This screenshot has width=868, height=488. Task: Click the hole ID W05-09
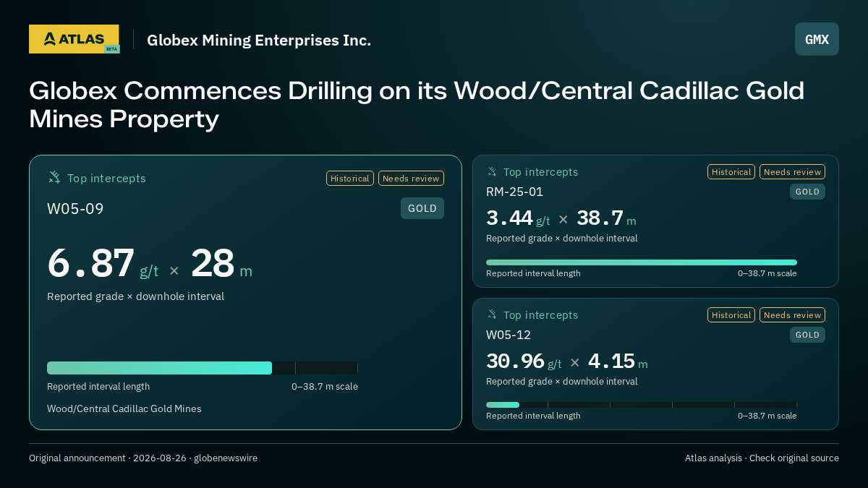pos(75,209)
